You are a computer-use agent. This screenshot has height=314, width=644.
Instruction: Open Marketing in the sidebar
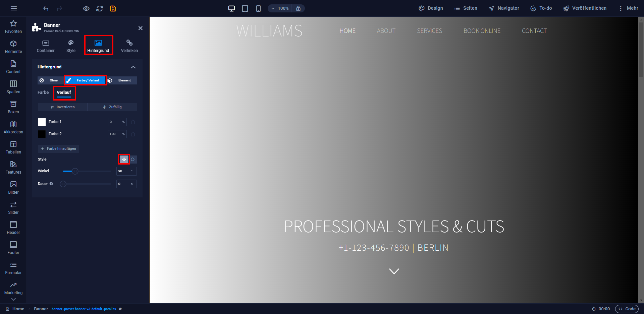13,288
